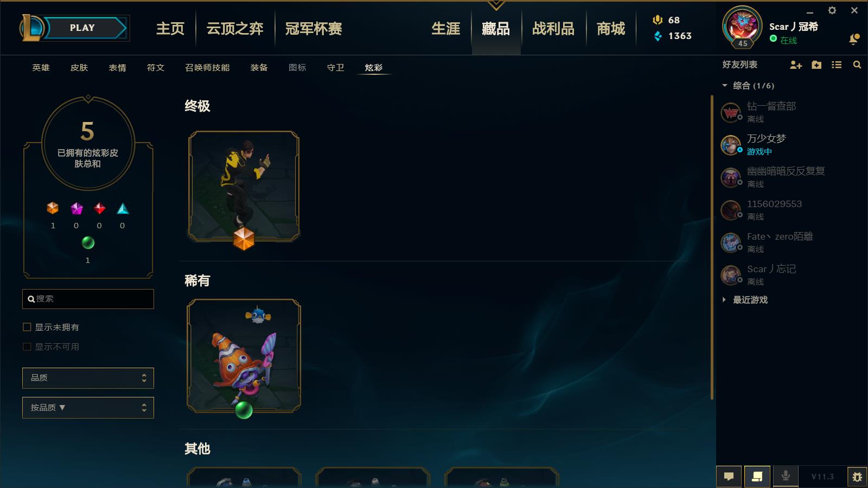The width and height of the screenshot is (868, 488).
Task: Open the chat bubble icon at bottom
Action: coord(729,477)
